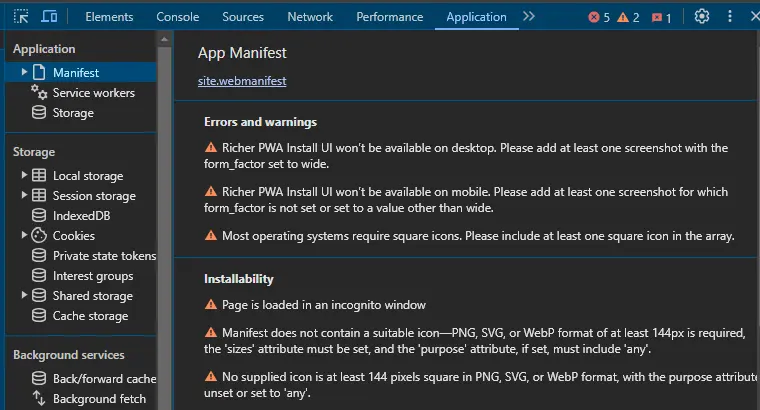Expand the Shared storage tree arrow
The height and width of the screenshot is (410, 760).
(24, 295)
